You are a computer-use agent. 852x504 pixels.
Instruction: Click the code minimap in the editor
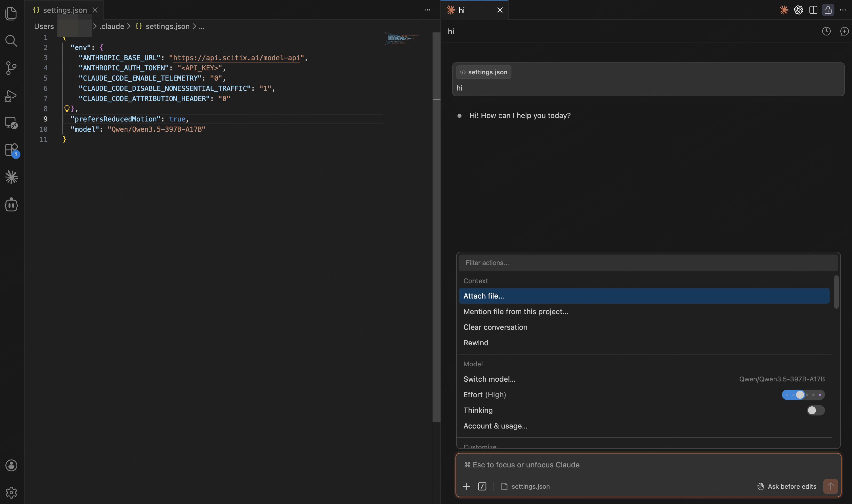tap(402, 38)
